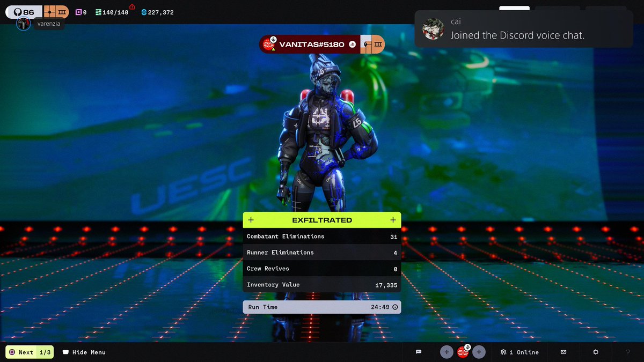Click the red vault warning alert icon

click(132, 6)
